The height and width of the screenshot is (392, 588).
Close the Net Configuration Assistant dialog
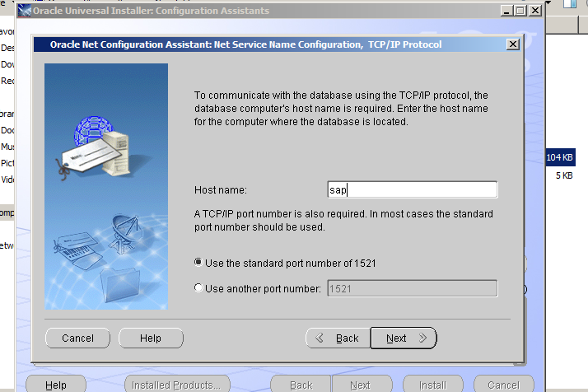point(512,44)
